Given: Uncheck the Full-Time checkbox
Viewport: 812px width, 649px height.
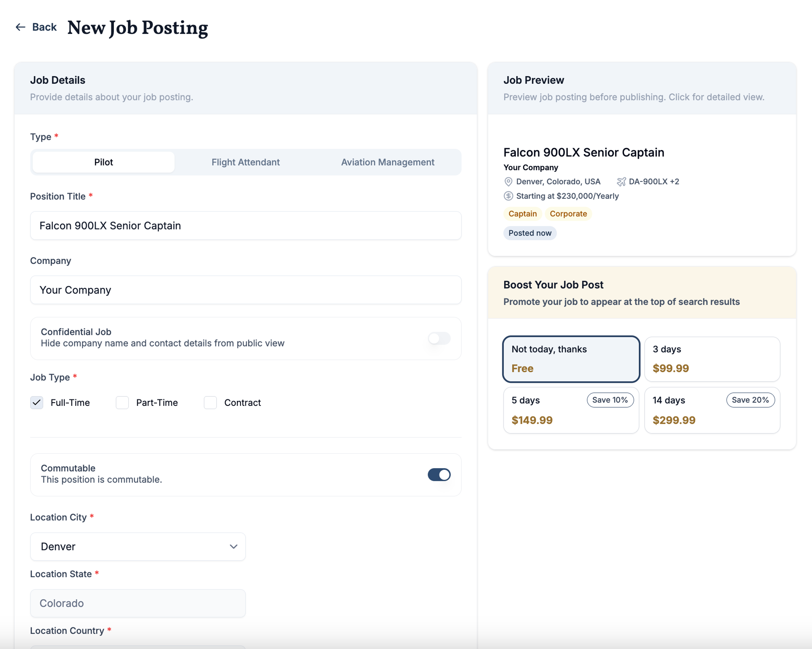Looking at the screenshot, I should click(37, 403).
